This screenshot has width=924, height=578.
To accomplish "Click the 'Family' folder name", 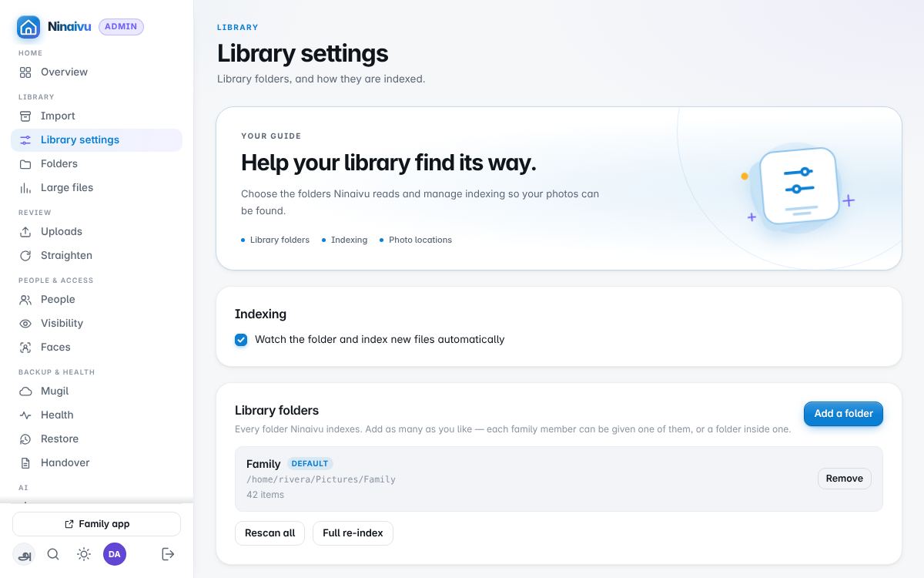I will pos(263,464).
